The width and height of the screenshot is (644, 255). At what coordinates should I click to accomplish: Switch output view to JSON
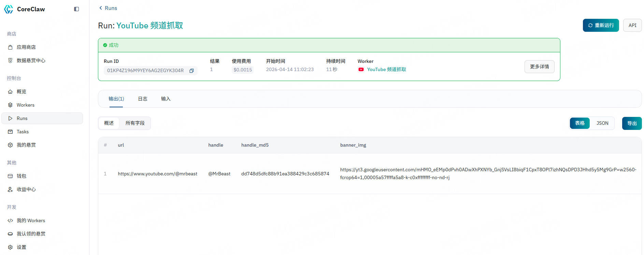602,123
